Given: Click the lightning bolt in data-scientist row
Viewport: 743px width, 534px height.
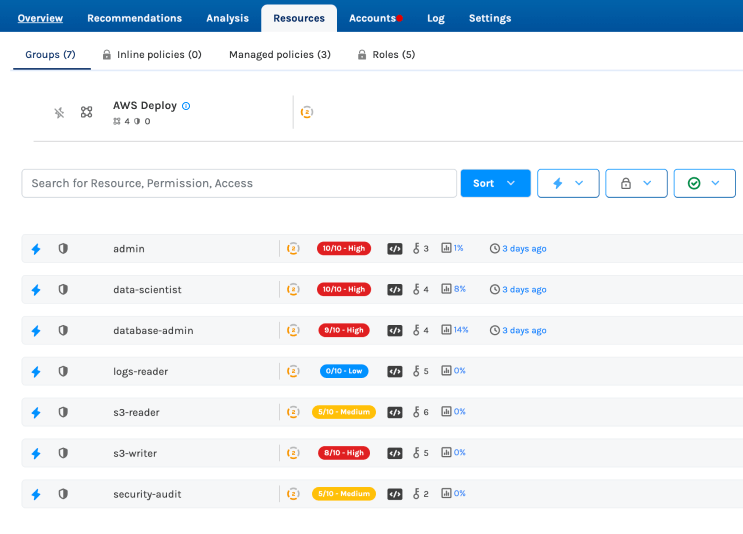Looking at the screenshot, I should click(36, 290).
